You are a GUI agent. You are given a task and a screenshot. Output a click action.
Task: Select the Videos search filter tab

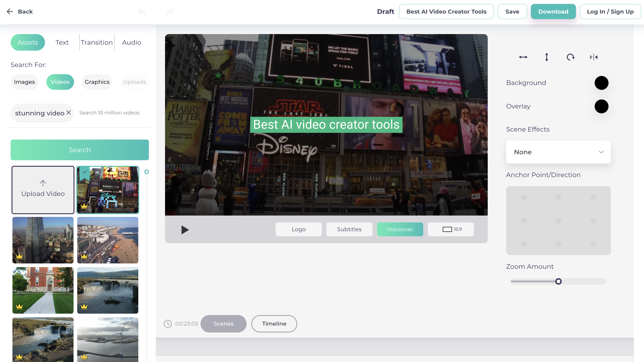pos(60,81)
